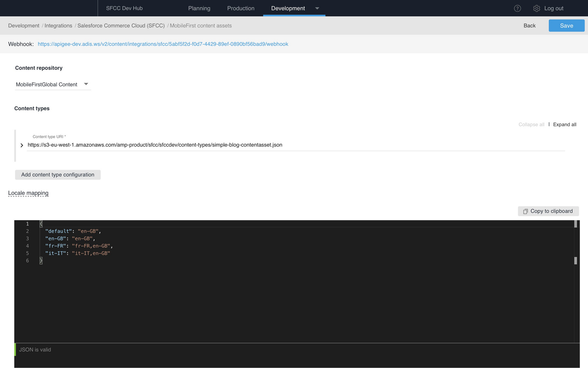
Task: Place cursor on the "fr-FR" mapping line
Action: [x=79, y=246]
